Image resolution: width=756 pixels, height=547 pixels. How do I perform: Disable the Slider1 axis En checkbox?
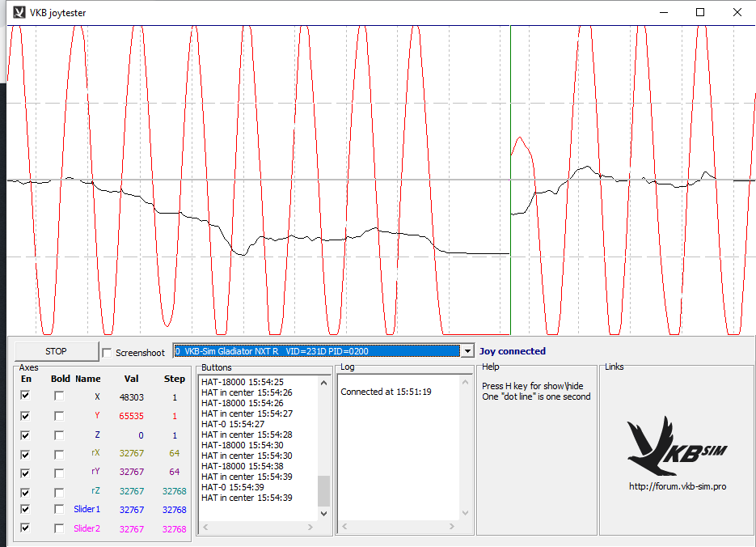point(26,509)
